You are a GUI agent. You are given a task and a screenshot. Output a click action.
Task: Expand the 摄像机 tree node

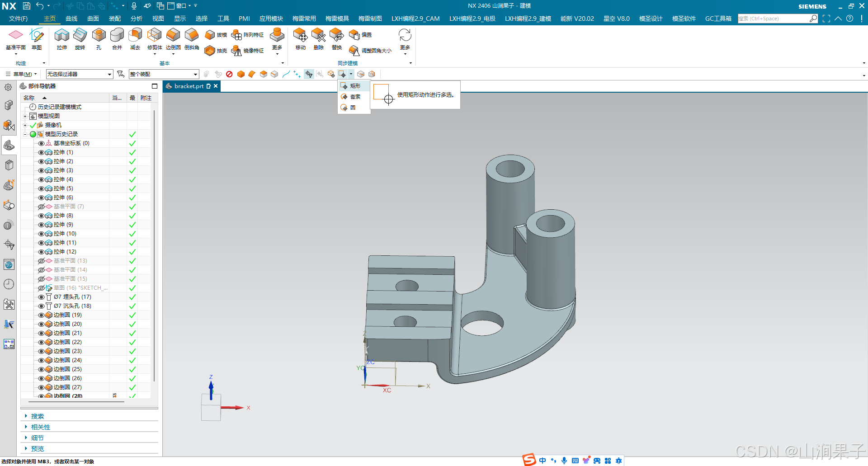point(25,125)
